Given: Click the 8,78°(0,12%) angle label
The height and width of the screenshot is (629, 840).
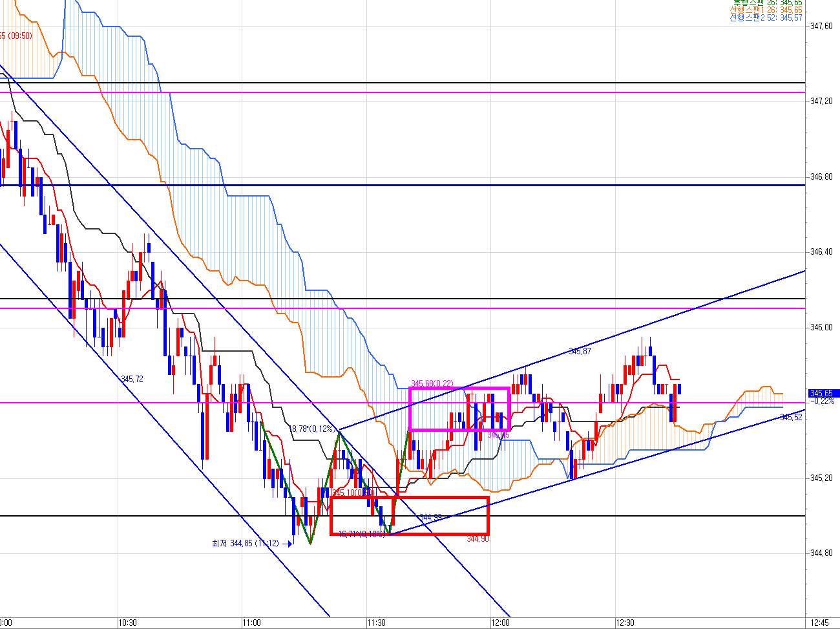Looking at the screenshot, I should (x=314, y=429).
